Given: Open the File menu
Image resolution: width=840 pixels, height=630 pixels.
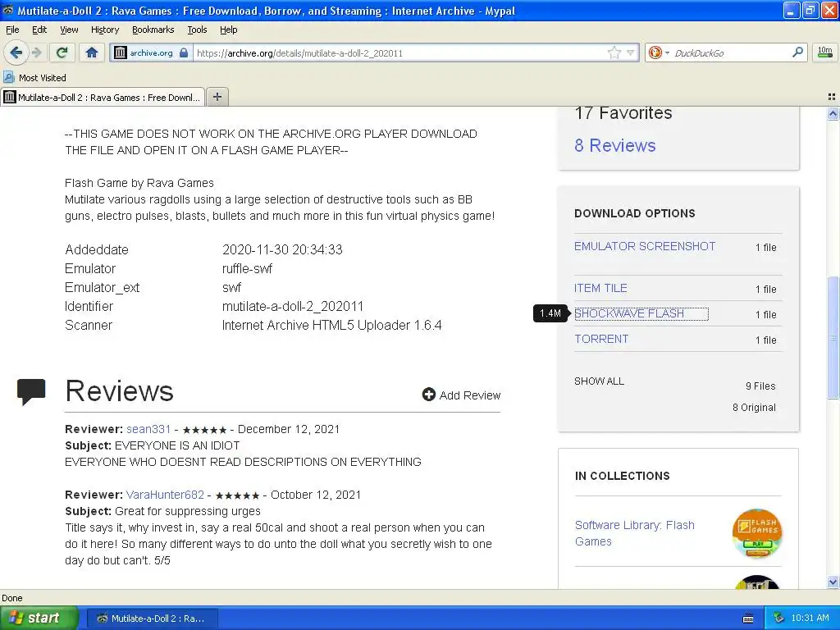Looking at the screenshot, I should pyautogui.click(x=12, y=30).
